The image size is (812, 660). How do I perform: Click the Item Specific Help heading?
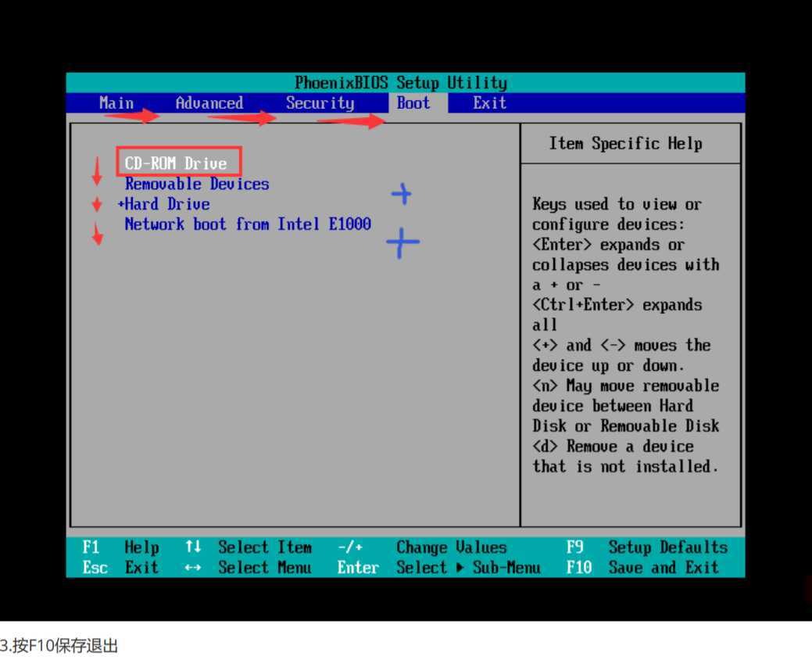click(x=625, y=143)
